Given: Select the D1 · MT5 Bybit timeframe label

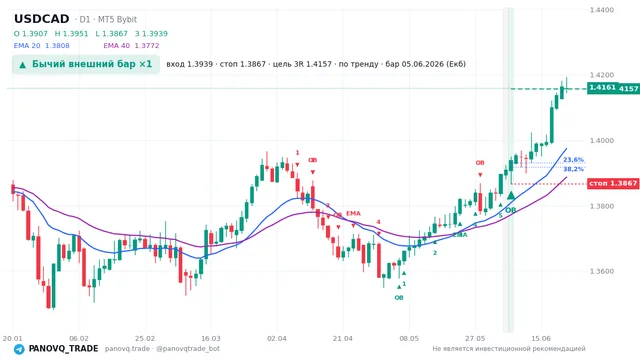Looking at the screenshot, I should click(x=108, y=19).
